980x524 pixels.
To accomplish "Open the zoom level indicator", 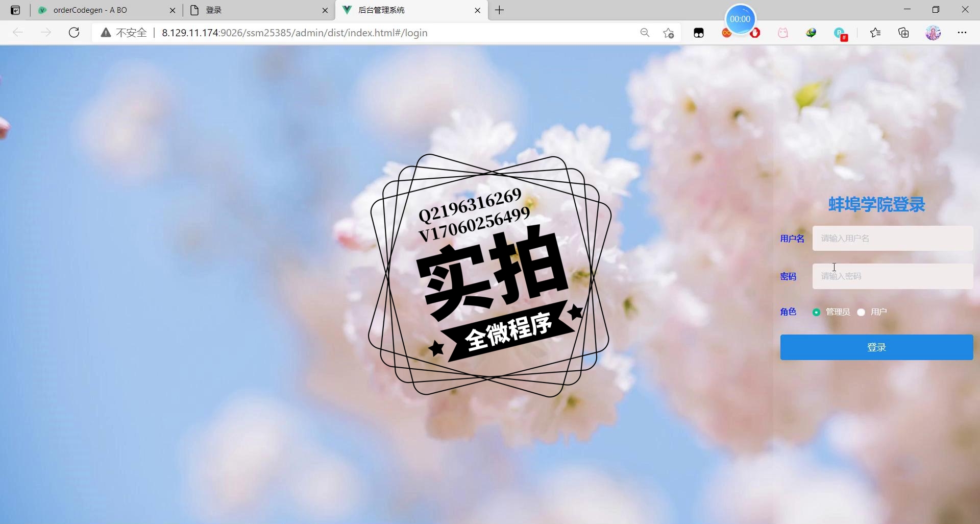I will (x=645, y=33).
